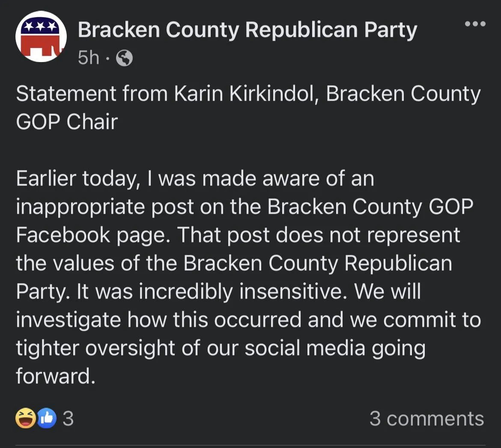501x448 pixels.
Task: Click the laughing Haha reaction emoji
Action: pyautogui.click(x=26, y=418)
